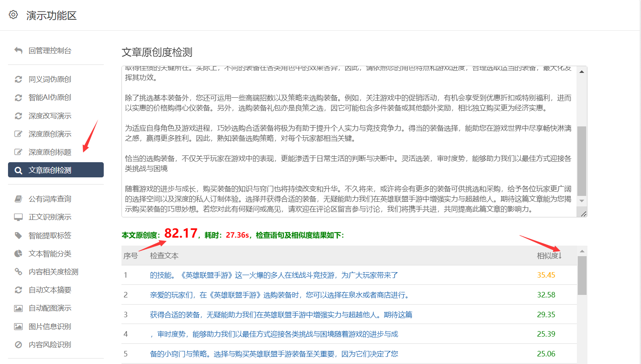Click the link icon beside 内容相关度检测
The width and height of the screenshot is (641, 364).
pos(18,272)
